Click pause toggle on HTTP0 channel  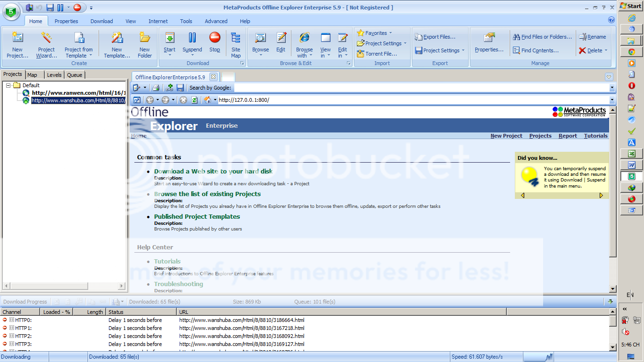click(12, 320)
